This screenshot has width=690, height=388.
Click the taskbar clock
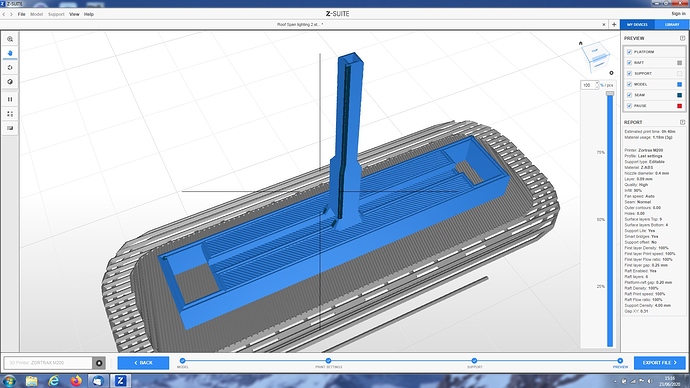coord(669,381)
